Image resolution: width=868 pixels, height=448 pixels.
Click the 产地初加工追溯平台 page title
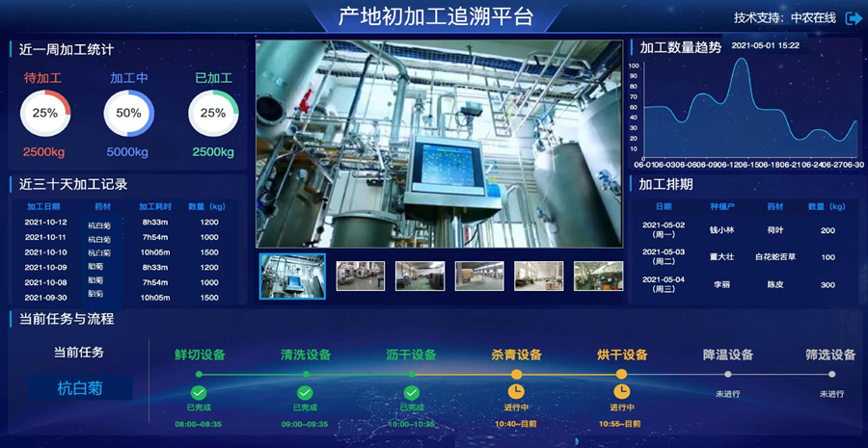coord(435,16)
